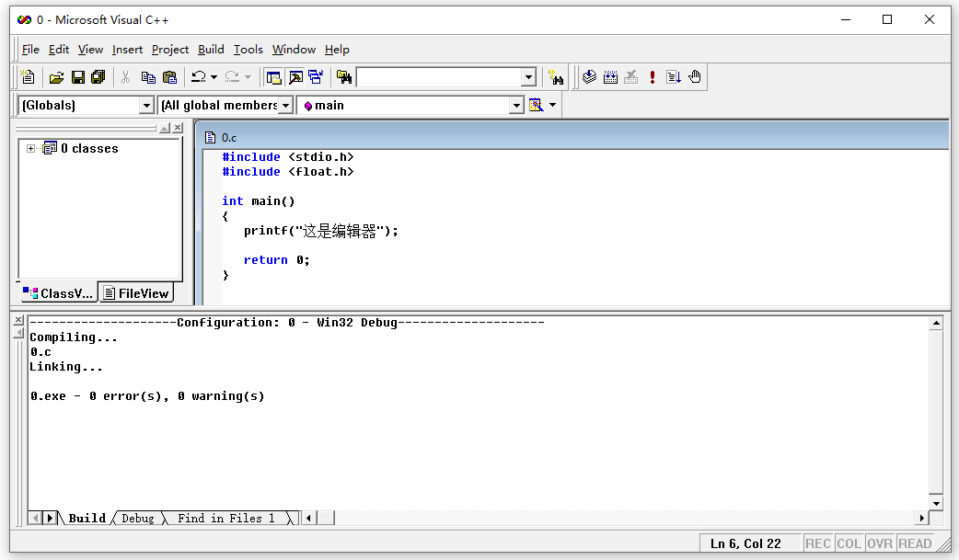Compile the current file
The width and height of the screenshot is (959, 560).
(589, 77)
